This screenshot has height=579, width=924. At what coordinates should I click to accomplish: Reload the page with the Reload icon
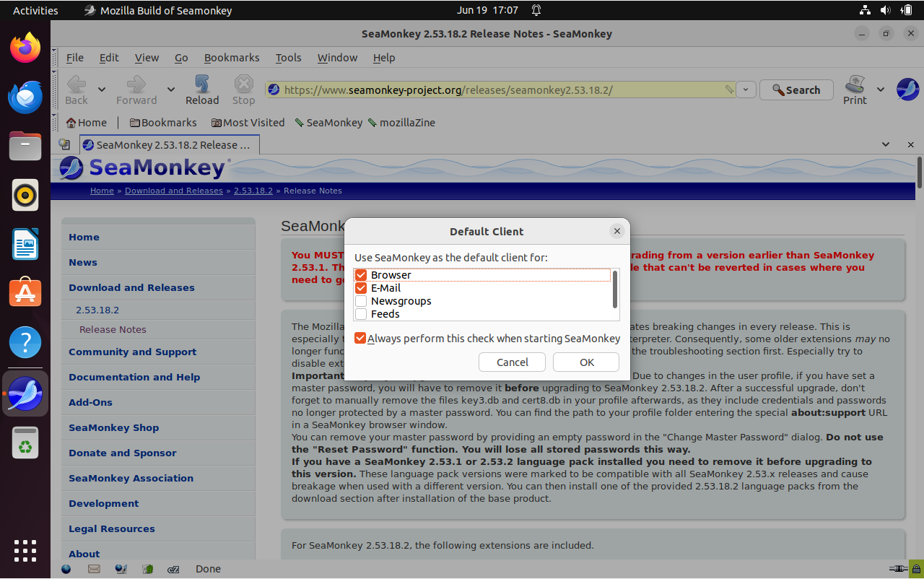(x=202, y=84)
